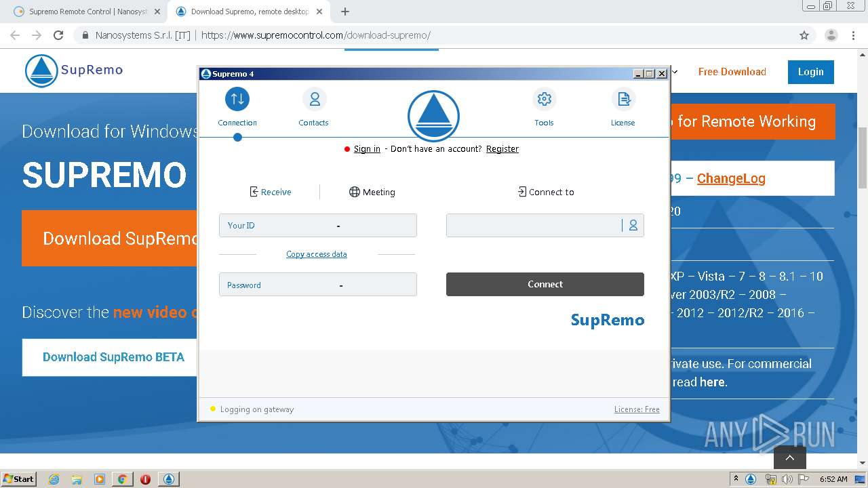Open the Contacts icon in Supremo

pos(314,99)
